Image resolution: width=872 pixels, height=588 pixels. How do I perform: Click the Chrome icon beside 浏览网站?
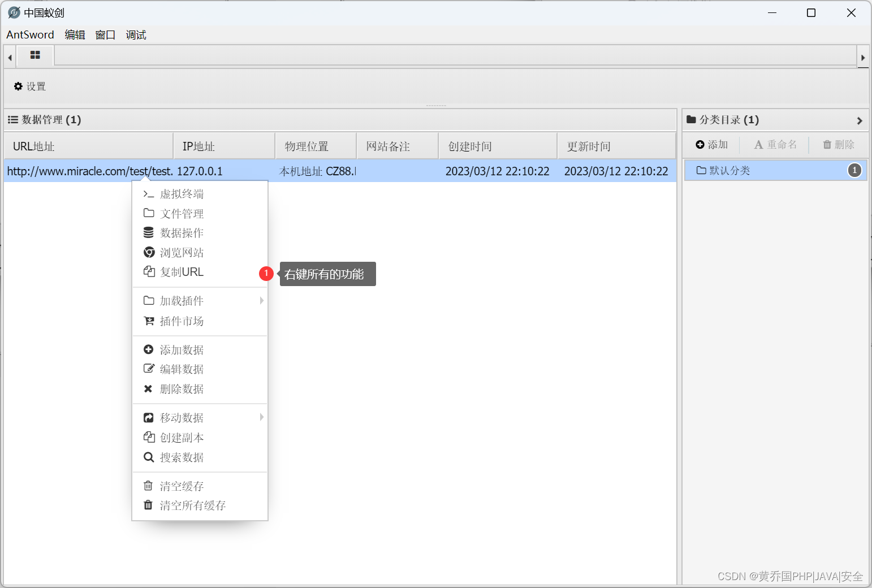tap(149, 252)
